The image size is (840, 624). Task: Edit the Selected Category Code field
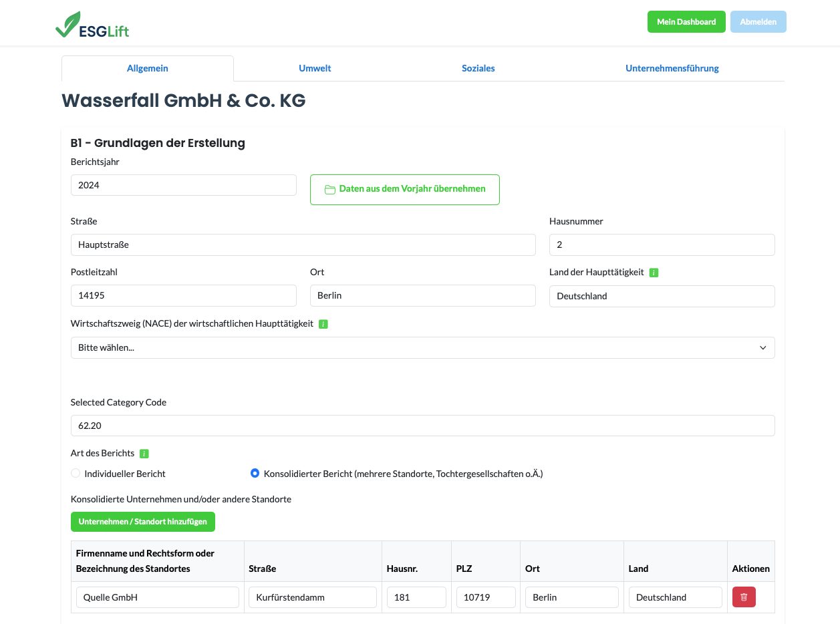click(x=422, y=426)
